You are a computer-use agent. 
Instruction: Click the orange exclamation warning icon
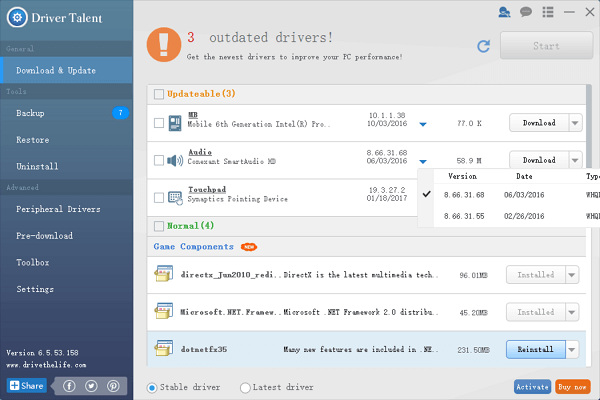[164, 44]
